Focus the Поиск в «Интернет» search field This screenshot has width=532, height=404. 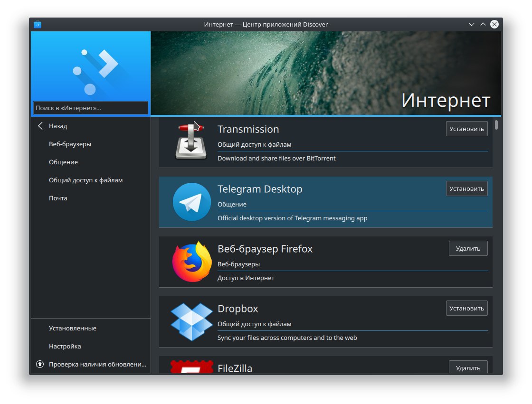[x=91, y=108]
